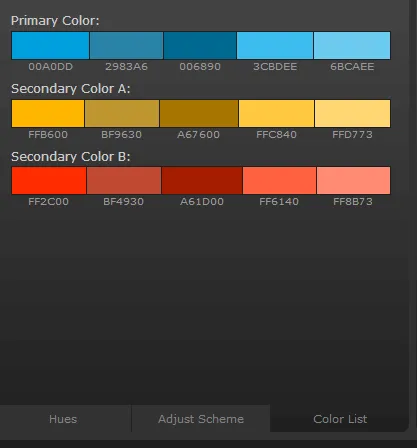Image resolution: width=417 pixels, height=448 pixels.
Task: Pick the 2983A6 blue swatch
Action: 126,46
